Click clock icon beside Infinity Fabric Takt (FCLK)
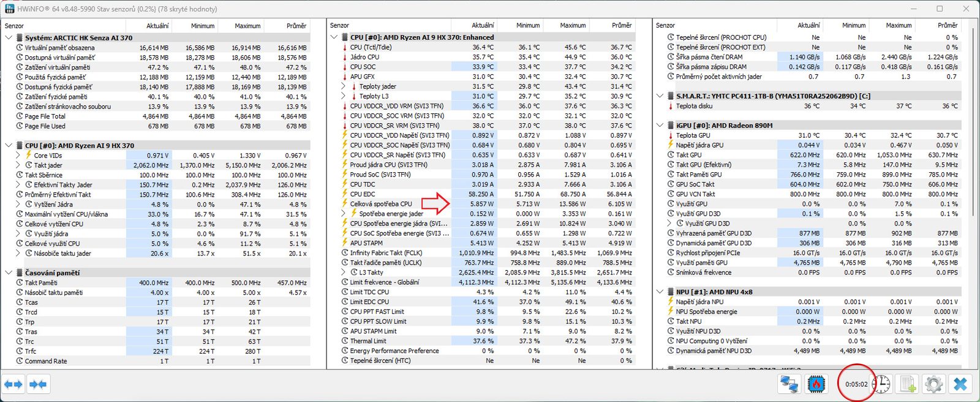The height and width of the screenshot is (402, 980). tap(345, 253)
